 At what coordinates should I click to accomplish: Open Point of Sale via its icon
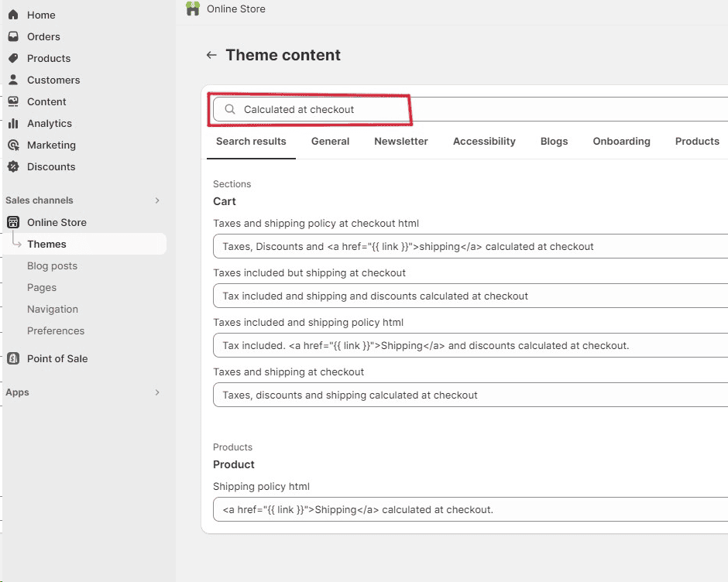pyautogui.click(x=12, y=358)
